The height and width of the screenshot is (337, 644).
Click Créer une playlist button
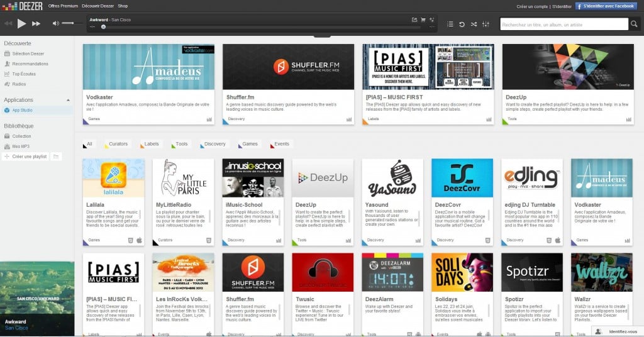25,157
